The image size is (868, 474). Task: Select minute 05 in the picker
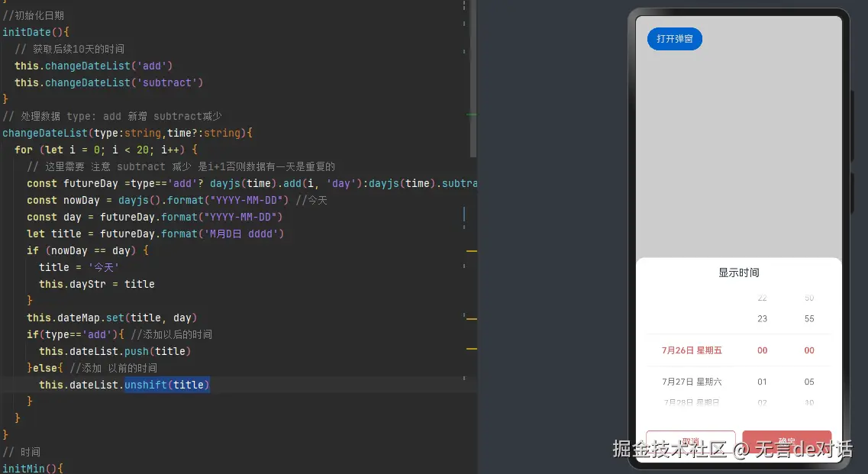(x=809, y=382)
